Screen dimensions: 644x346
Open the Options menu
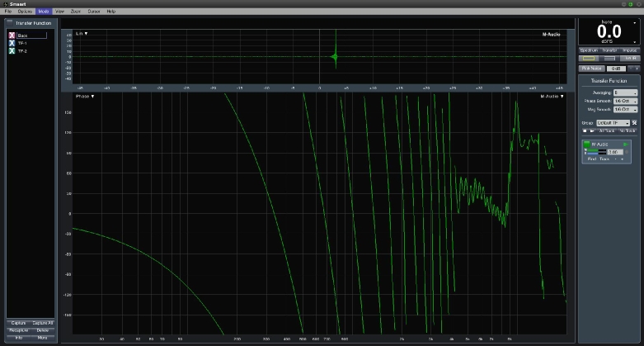click(25, 11)
